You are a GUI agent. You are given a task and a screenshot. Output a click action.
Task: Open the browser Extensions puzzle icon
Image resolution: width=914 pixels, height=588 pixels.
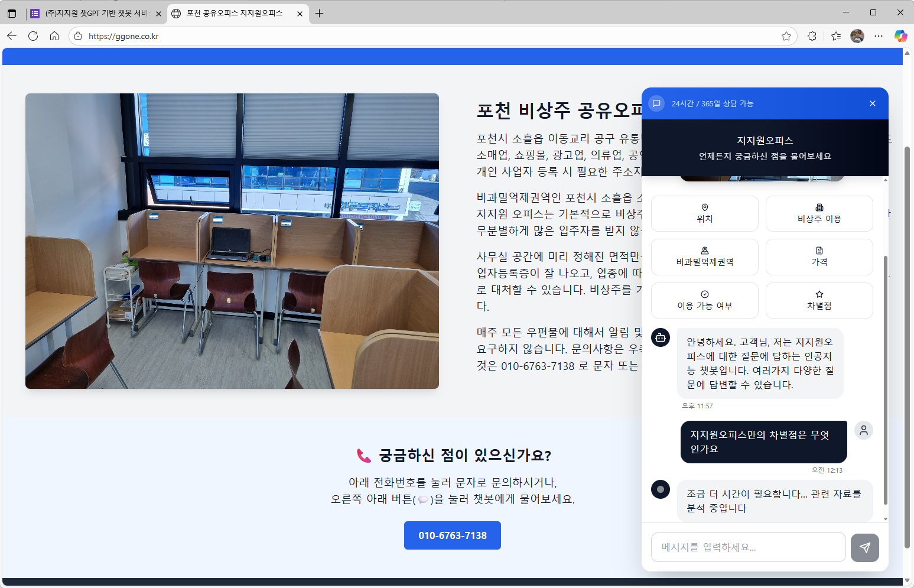click(x=812, y=36)
